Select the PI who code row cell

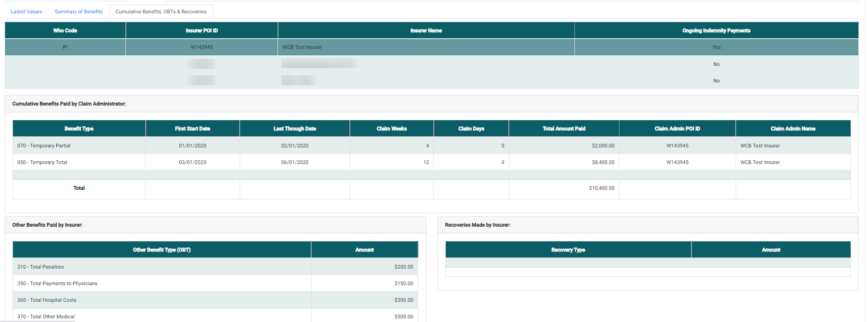pos(65,47)
